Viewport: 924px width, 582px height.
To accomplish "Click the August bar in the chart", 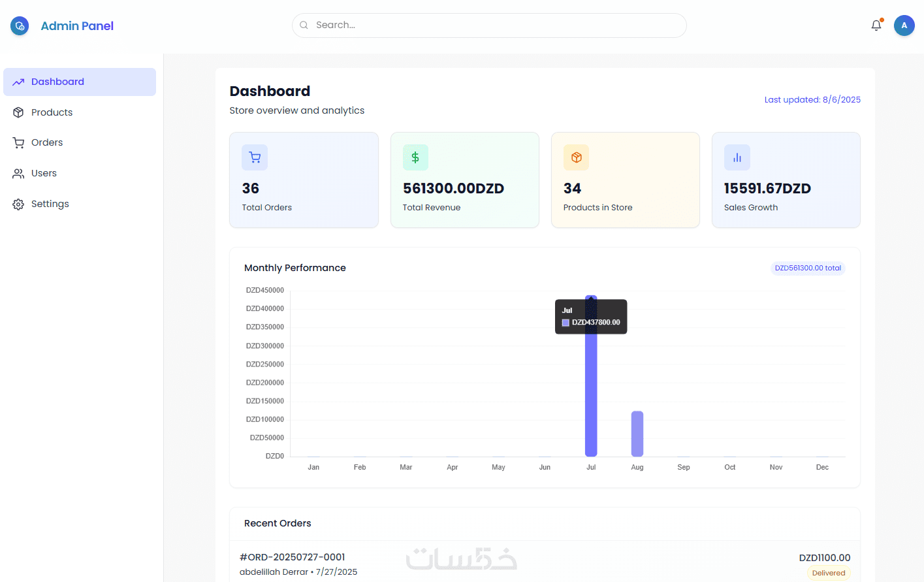I will click(637, 434).
